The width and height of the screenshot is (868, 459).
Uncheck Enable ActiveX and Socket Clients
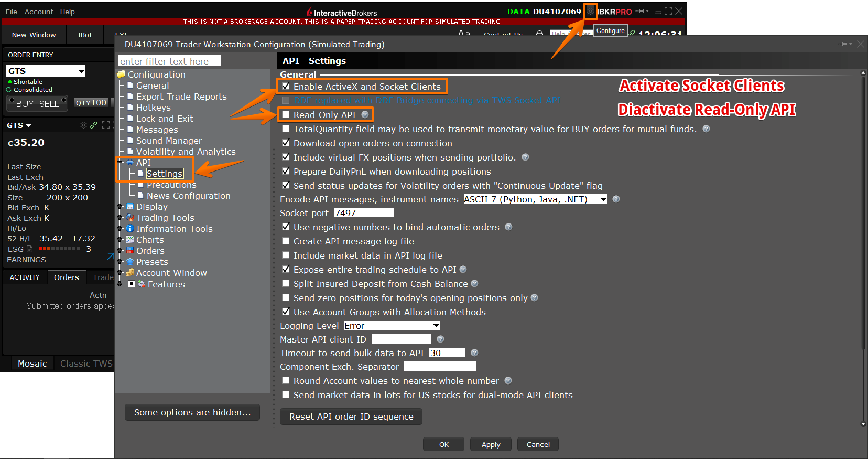coord(286,86)
